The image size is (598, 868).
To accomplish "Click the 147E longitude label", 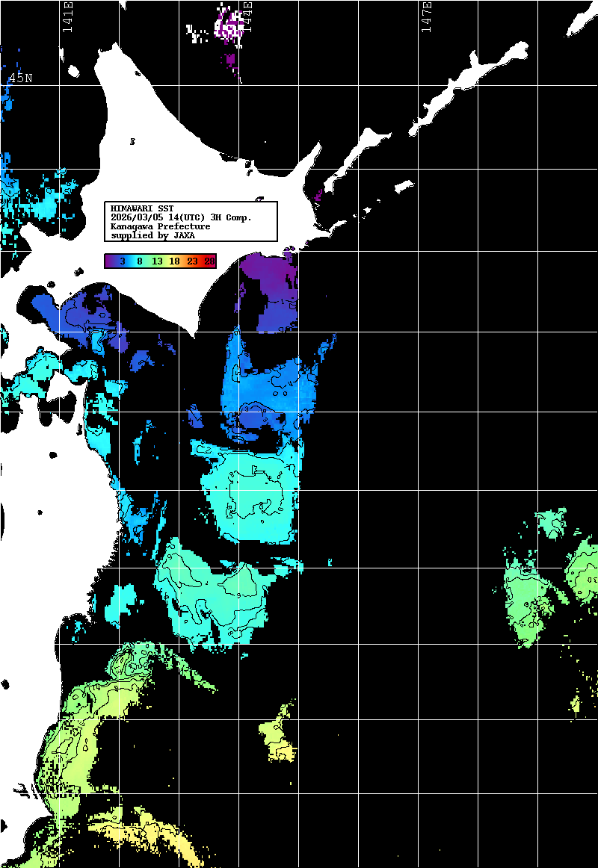I will pyautogui.click(x=426, y=16).
